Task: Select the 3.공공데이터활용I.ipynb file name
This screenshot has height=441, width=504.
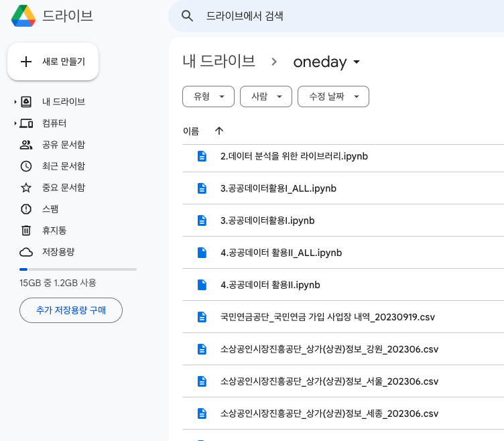Action: pyautogui.click(x=267, y=220)
